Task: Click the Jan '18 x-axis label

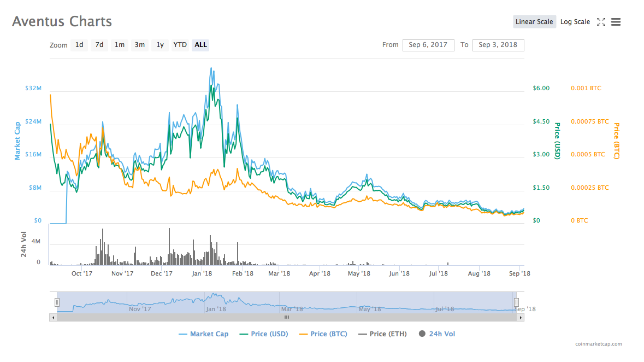Action: [202, 273]
